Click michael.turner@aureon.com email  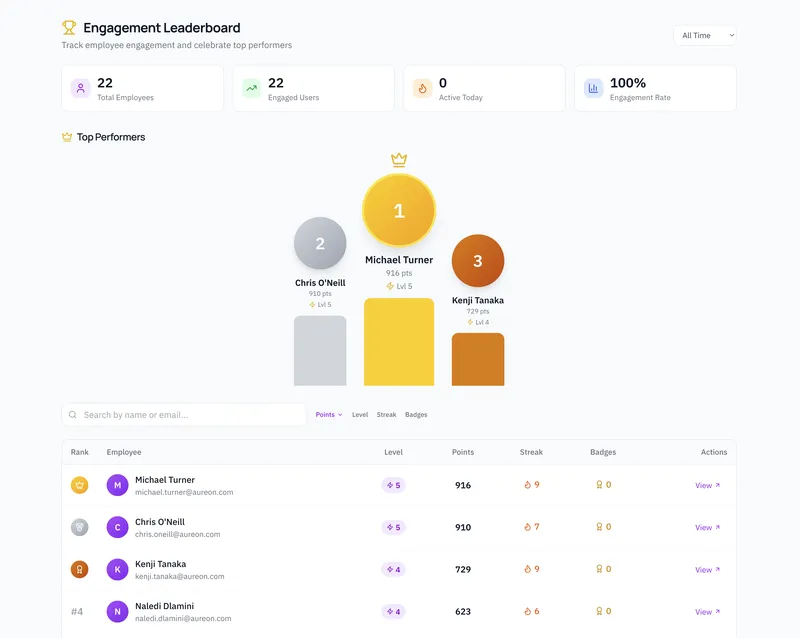[x=184, y=493]
